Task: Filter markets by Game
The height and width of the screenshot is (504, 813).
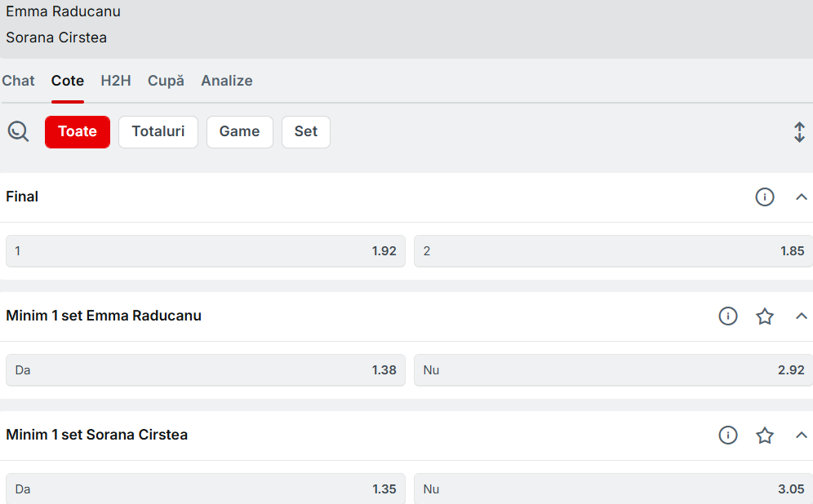Action: point(239,131)
